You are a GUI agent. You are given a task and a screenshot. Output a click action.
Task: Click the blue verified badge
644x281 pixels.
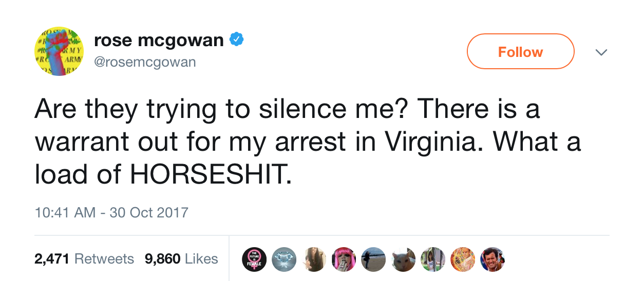236,40
